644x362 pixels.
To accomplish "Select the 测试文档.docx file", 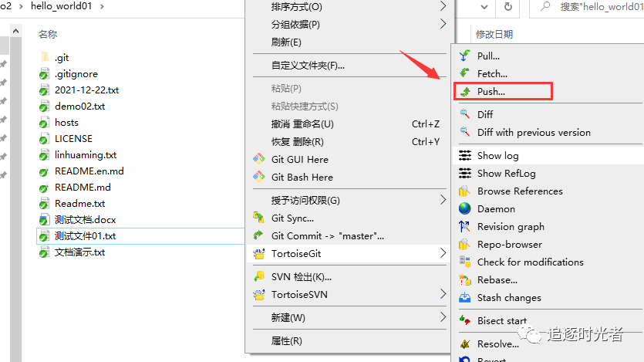I will [86, 220].
